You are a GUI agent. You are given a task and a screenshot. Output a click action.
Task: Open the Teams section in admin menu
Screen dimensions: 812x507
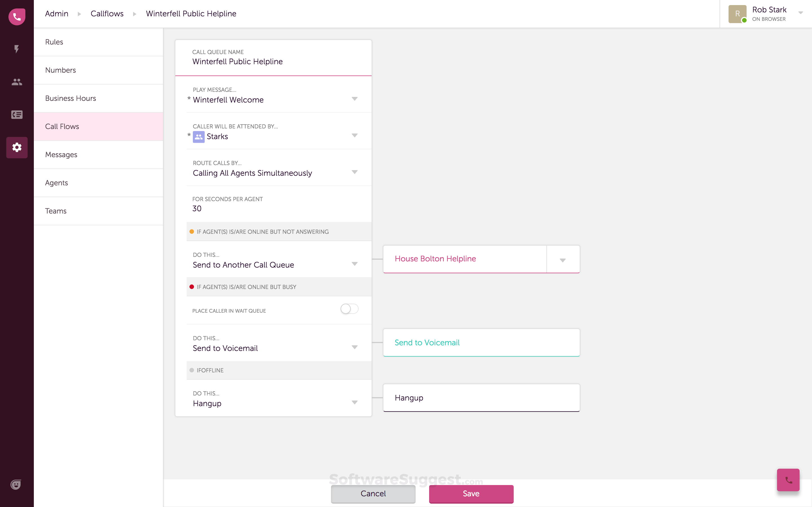coord(56,211)
